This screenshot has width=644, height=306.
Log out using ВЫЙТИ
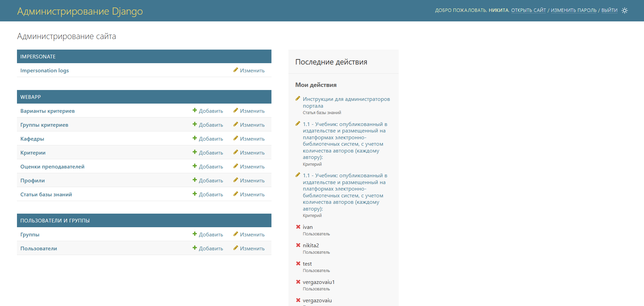coord(609,10)
